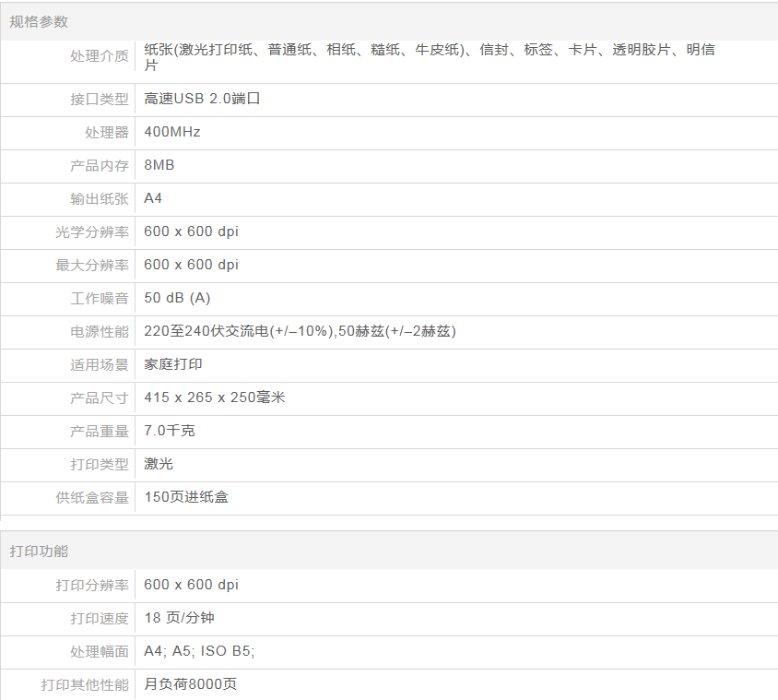Click the 400MHz processor value

click(172, 132)
